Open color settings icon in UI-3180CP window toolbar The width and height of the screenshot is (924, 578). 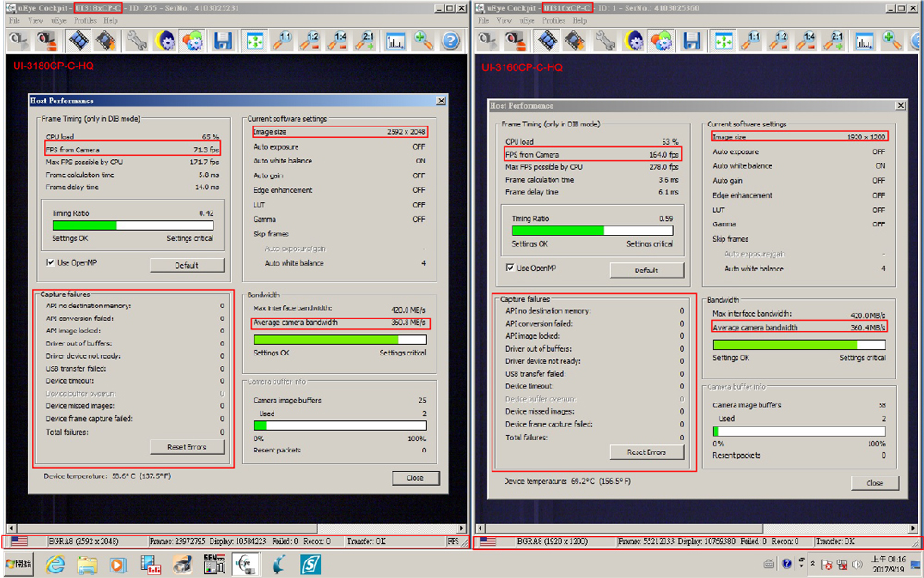[x=192, y=41]
